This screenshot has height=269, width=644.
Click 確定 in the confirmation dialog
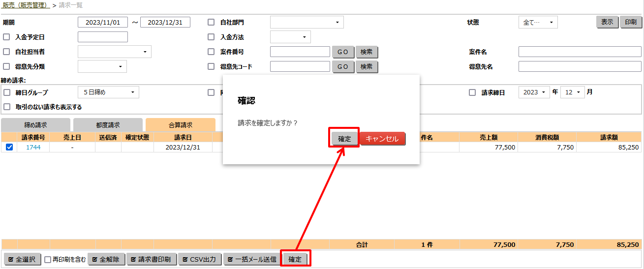click(x=344, y=139)
